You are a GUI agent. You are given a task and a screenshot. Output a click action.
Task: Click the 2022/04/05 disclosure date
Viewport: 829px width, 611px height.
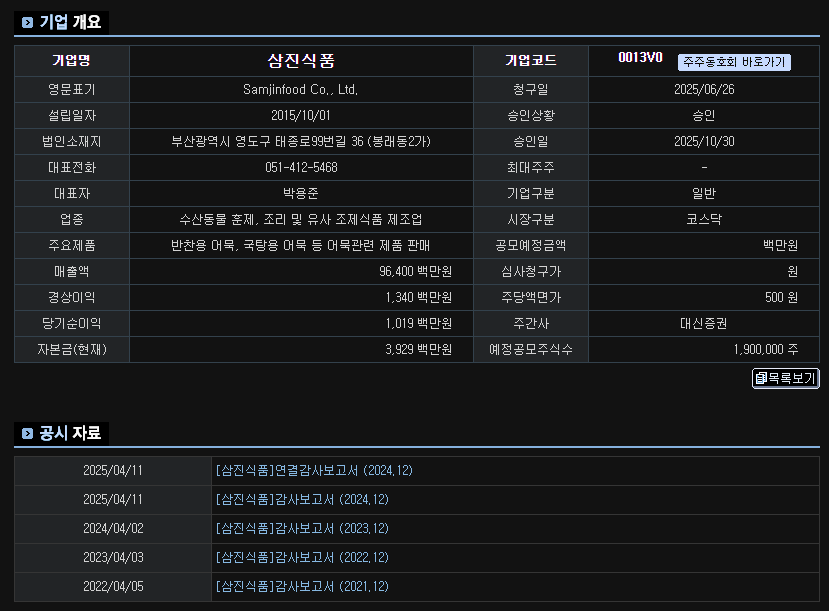(113, 587)
